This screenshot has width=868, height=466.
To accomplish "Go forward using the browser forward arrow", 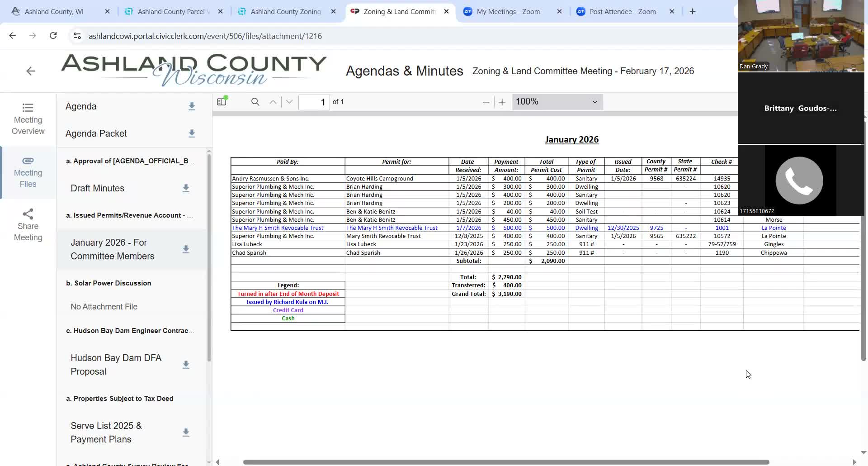I will click(x=33, y=36).
